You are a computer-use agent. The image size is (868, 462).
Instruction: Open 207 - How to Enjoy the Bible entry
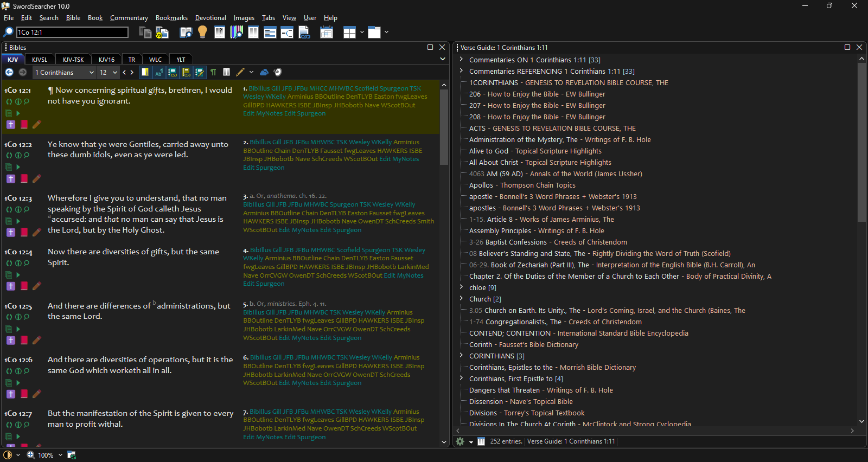[537, 106]
